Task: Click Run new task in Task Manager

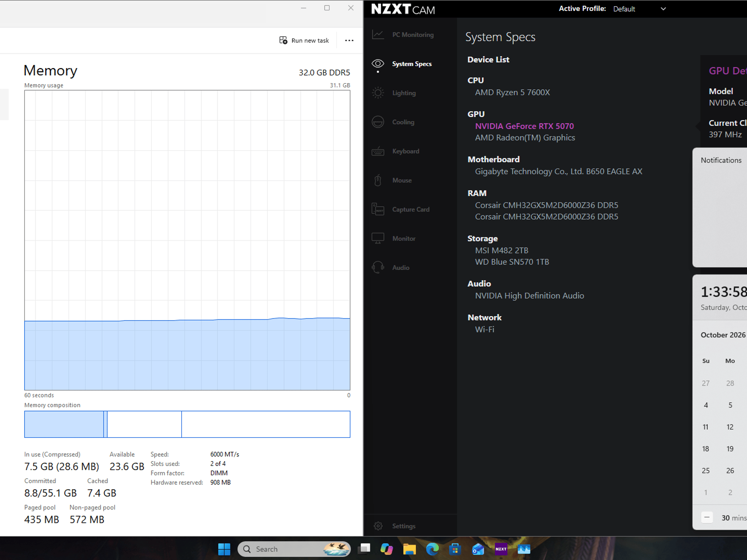Action: click(304, 40)
